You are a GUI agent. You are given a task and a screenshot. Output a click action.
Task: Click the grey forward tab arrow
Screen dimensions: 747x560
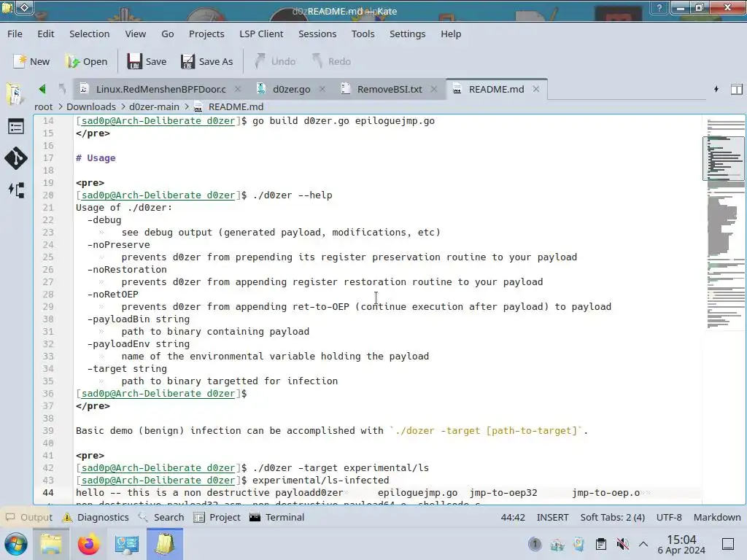(63, 89)
